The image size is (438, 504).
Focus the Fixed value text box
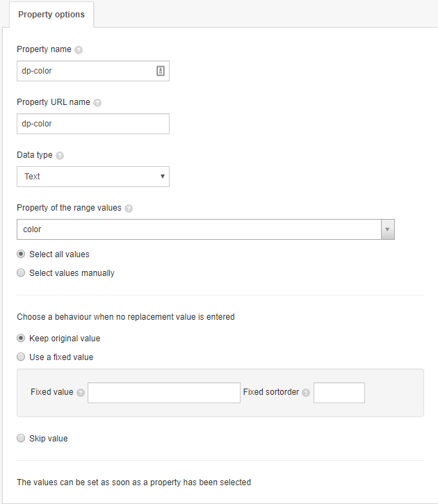click(164, 393)
